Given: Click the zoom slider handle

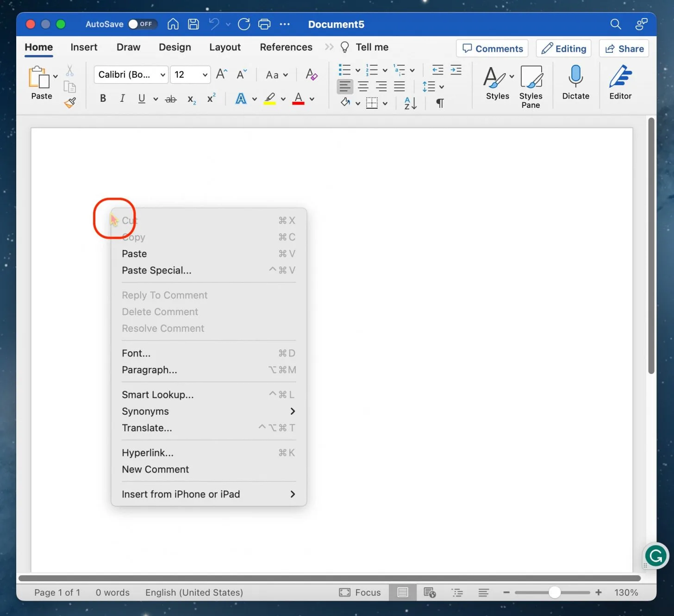Looking at the screenshot, I should pos(554,592).
